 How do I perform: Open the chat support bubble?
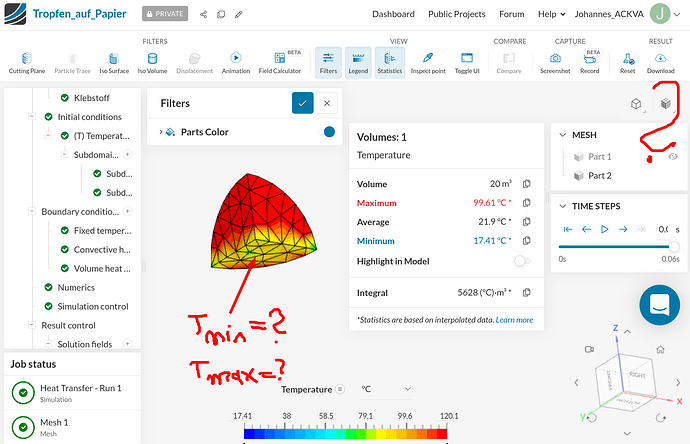660,305
